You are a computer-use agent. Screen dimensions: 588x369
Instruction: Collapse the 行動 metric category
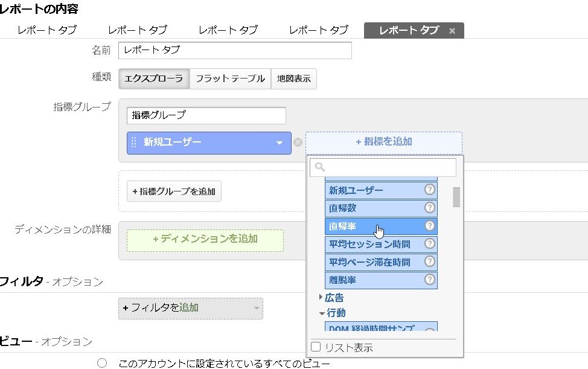321,313
